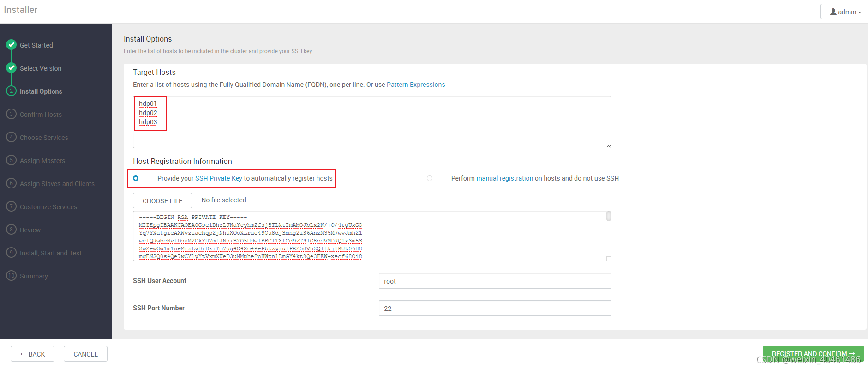Viewport: 868px width, 369px height.
Task: Go to Assign Slaves and Clients step
Action: pyautogui.click(x=57, y=184)
